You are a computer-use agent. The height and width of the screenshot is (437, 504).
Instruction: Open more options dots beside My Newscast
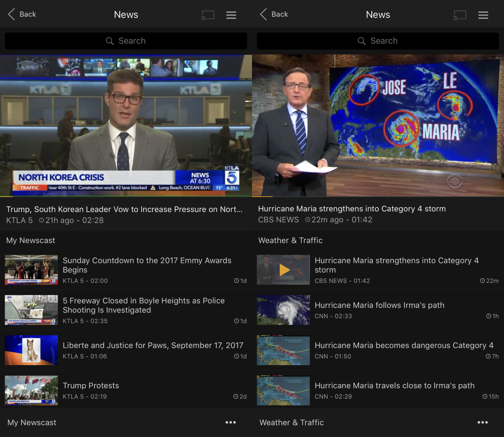(x=231, y=422)
